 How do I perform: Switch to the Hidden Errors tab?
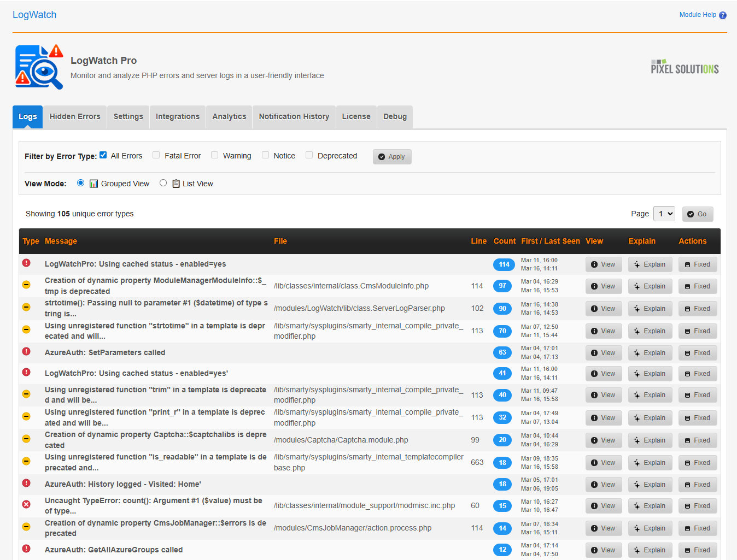tap(74, 116)
